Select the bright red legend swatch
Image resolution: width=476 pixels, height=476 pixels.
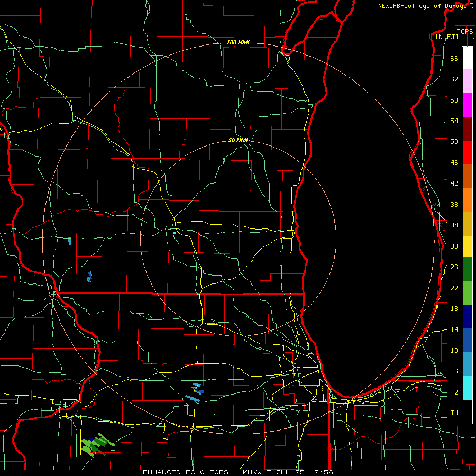click(x=467, y=152)
